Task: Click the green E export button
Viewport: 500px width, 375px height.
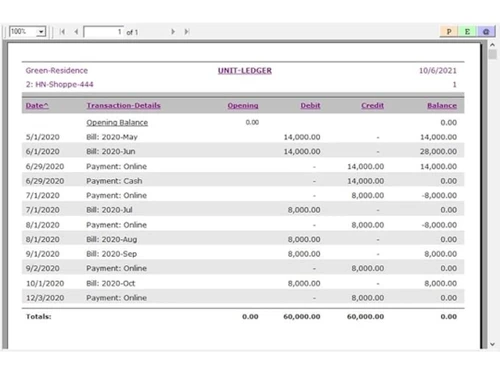Action: click(467, 31)
